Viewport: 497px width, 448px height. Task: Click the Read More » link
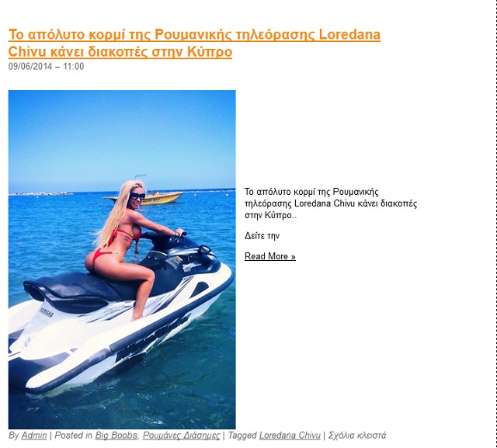[x=270, y=256]
